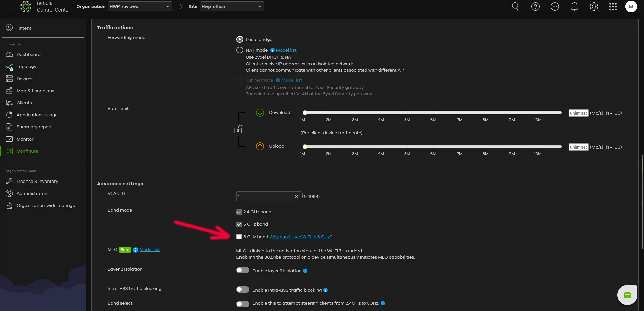
Task: Toggle Enable layer 2 isolation switch
Action: [x=243, y=270]
